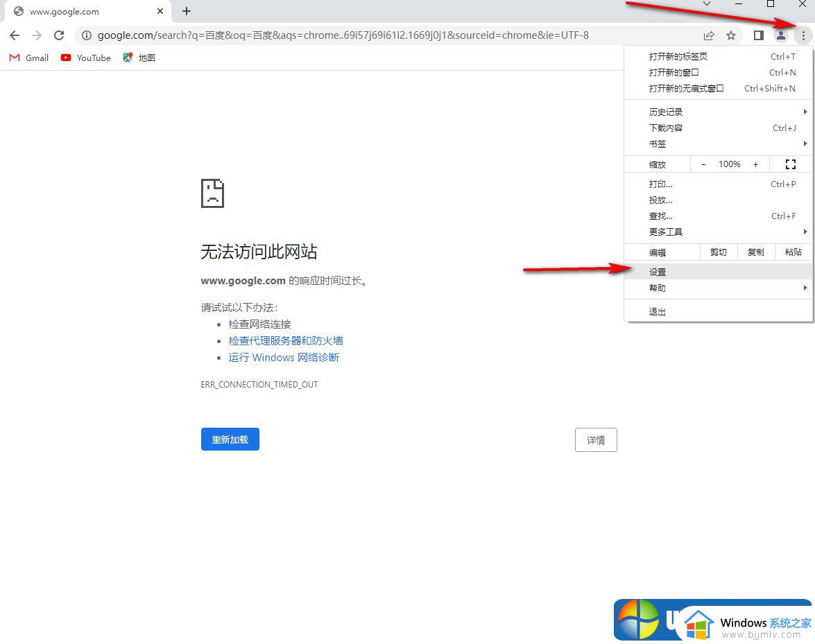The image size is (815, 644).
Task: Open 设置 from the menu
Action: [x=719, y=272]
